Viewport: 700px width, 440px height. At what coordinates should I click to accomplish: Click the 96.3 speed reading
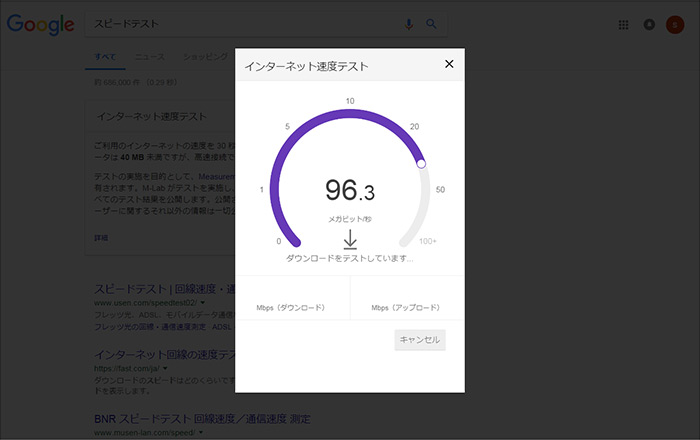(350, 191)
